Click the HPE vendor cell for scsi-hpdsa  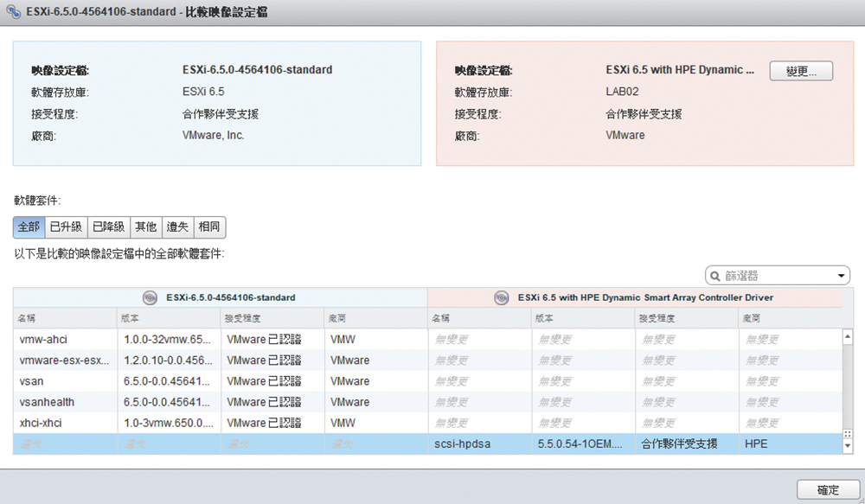coord(791,444)
